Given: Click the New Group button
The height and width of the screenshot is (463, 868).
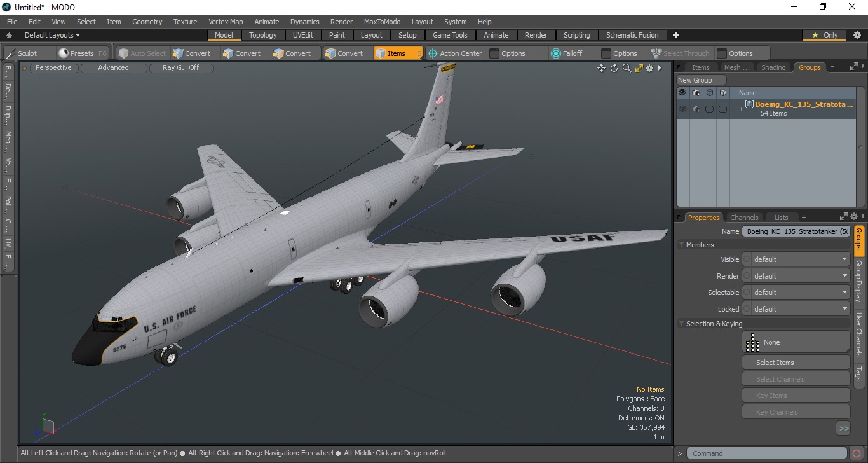Looking at the screenshot, I should point(701,80).
